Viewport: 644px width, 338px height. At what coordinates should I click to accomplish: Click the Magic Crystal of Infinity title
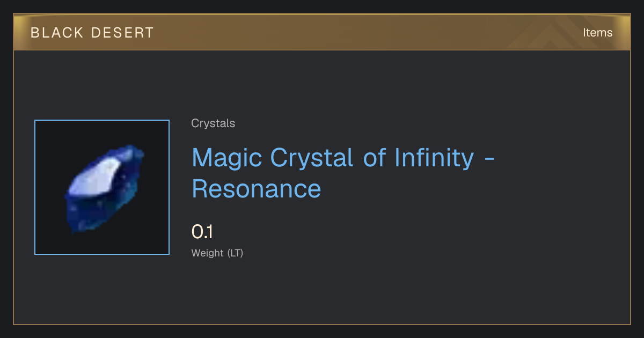pyautogui.click(x=342, y=173)
